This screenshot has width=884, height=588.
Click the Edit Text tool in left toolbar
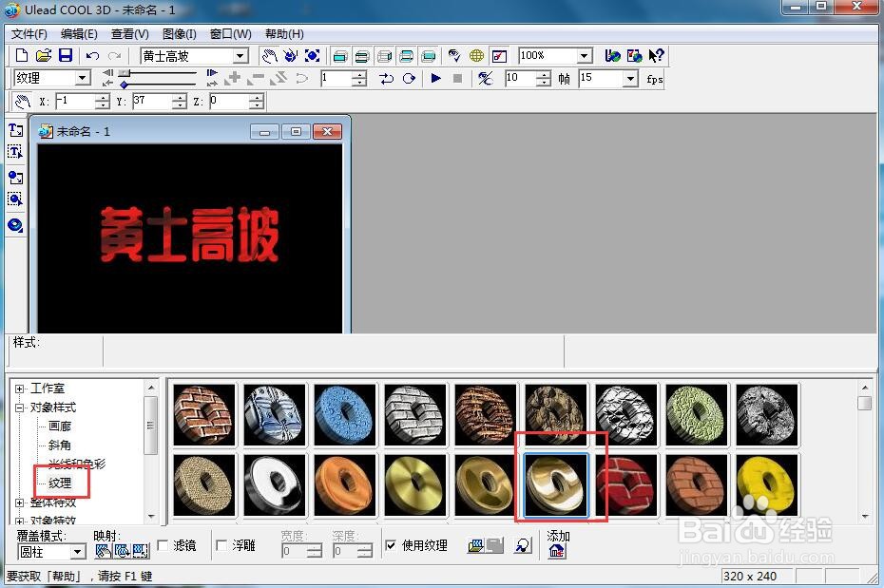(x=15, y=152)
